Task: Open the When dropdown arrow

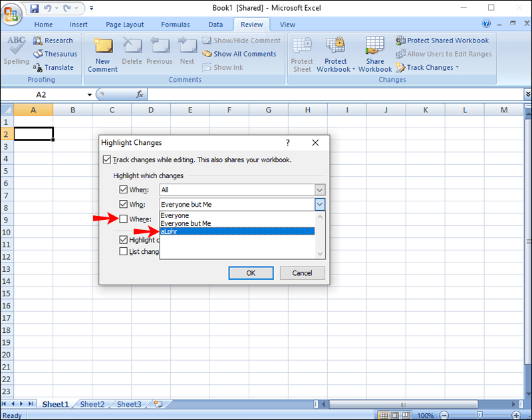Action: pyautogui.click(x=320, y=190)
